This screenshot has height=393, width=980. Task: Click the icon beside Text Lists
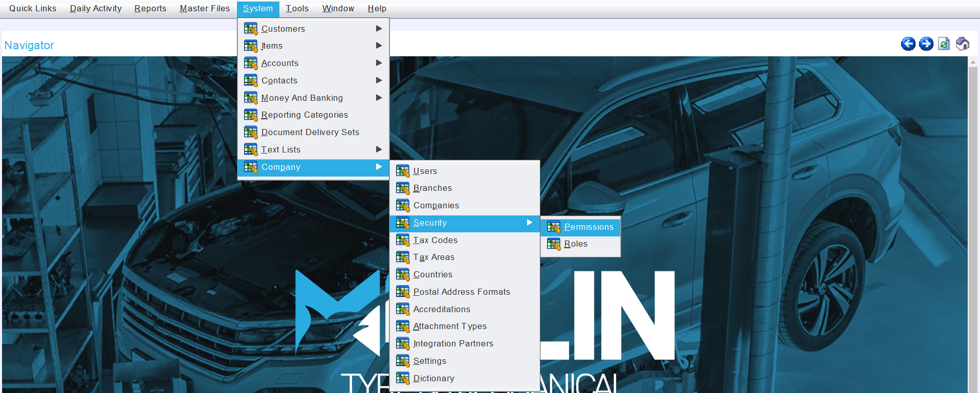pos(251,149)
